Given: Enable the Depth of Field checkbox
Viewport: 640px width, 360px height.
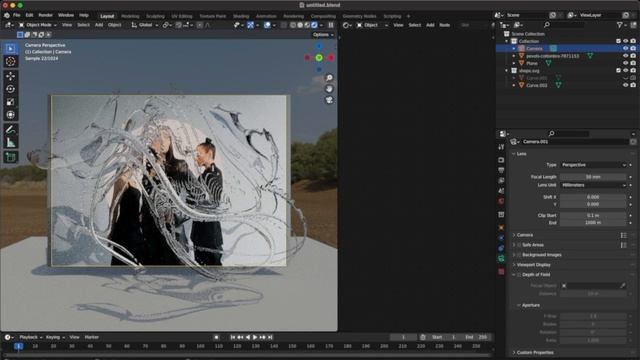Looking at the screenshot, I should coord(519,275).
